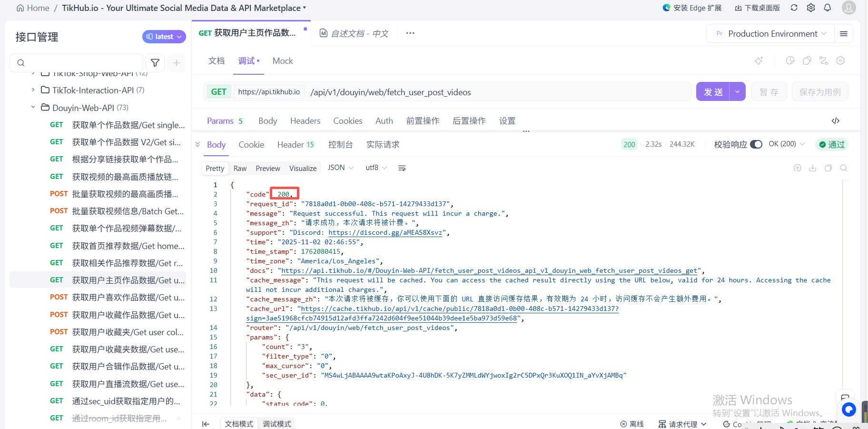The image size is (868, 429).
Task: Copy response with the copy icon
Action: (x=828, y=168)
